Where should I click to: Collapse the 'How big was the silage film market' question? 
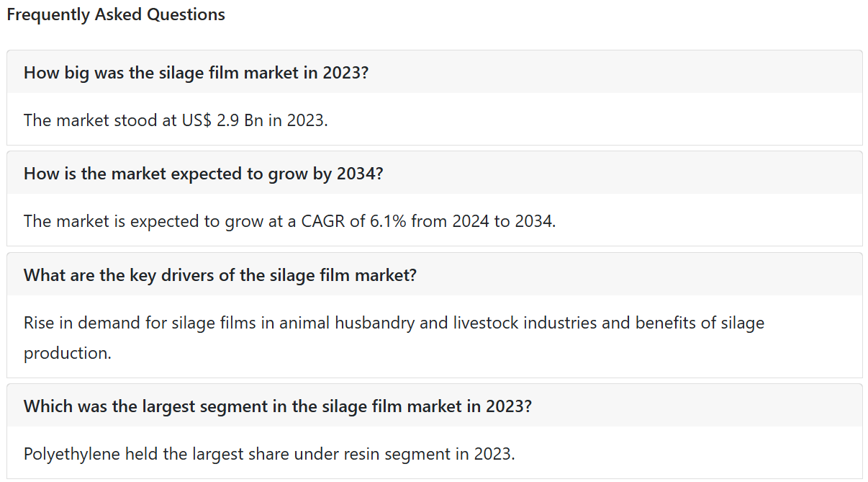pos(434,72)
